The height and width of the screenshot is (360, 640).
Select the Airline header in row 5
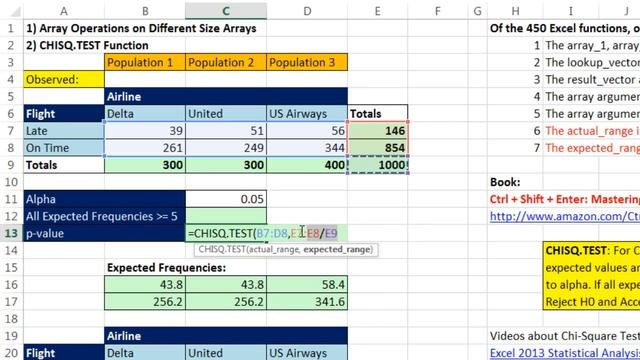tap(226, 97)
